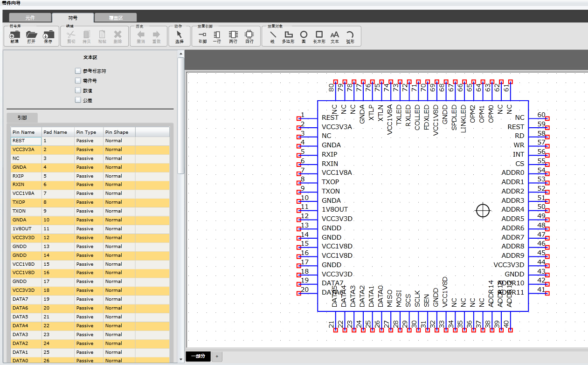The height and width of the screenshot is (365, 588).
Task: Enable the 数值 checkbox
Action: click(78, 90)
